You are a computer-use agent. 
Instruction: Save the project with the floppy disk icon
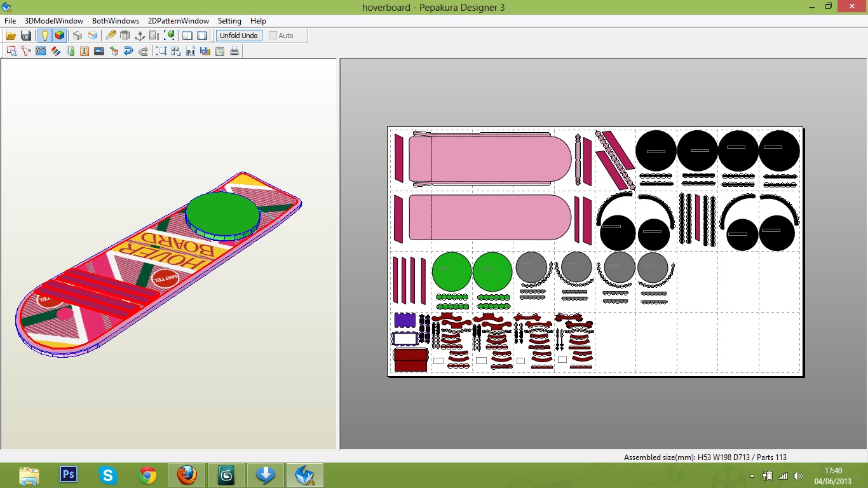[x=26, y=36]
